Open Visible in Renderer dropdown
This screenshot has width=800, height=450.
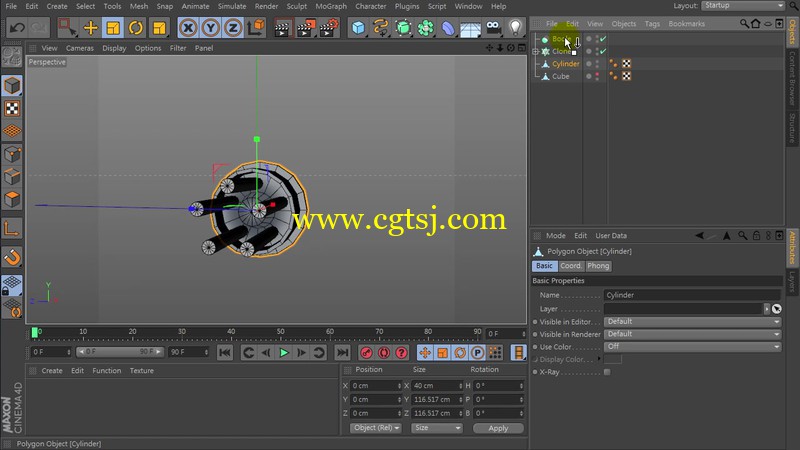click(692, 334)
